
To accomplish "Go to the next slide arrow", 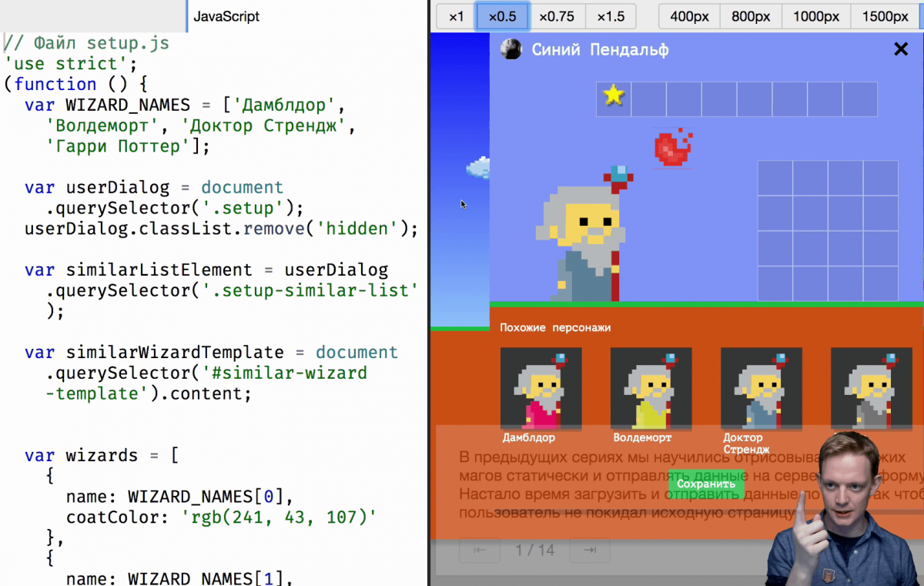I will pos(591,550).
